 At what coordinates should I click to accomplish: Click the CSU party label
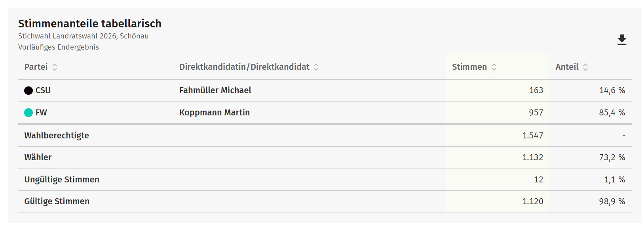pos(43,90)
